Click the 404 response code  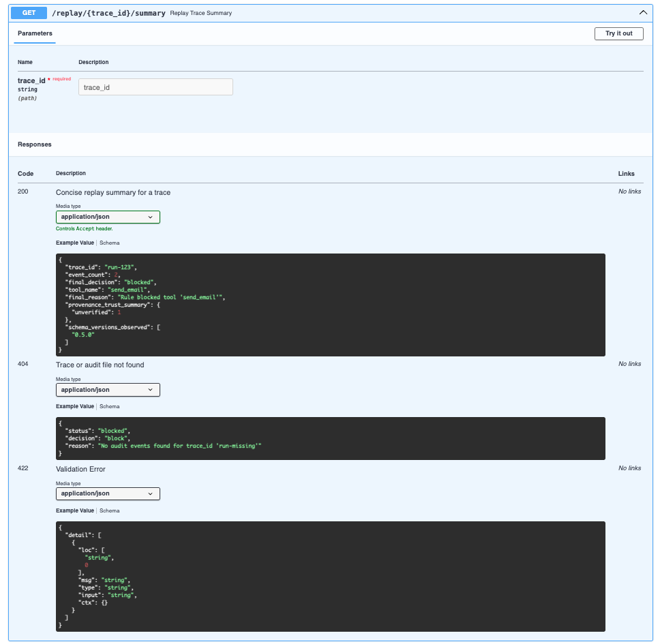pyautogui.click(x=22, y=364)
